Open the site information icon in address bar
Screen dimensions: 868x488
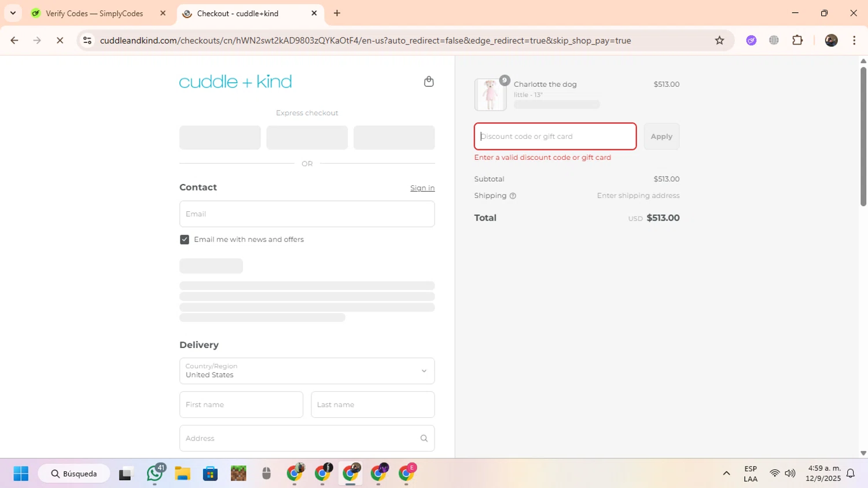point(87,41)
